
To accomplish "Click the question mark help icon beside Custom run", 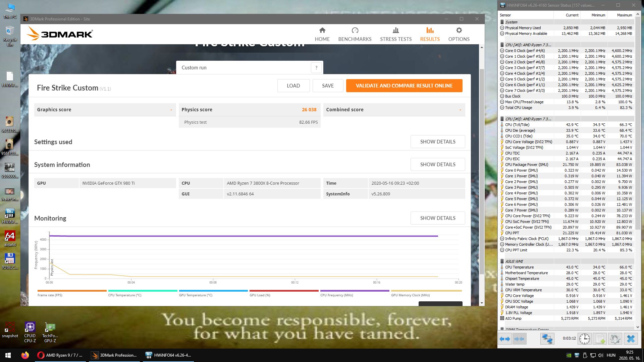I will click(x=316, y=68).
